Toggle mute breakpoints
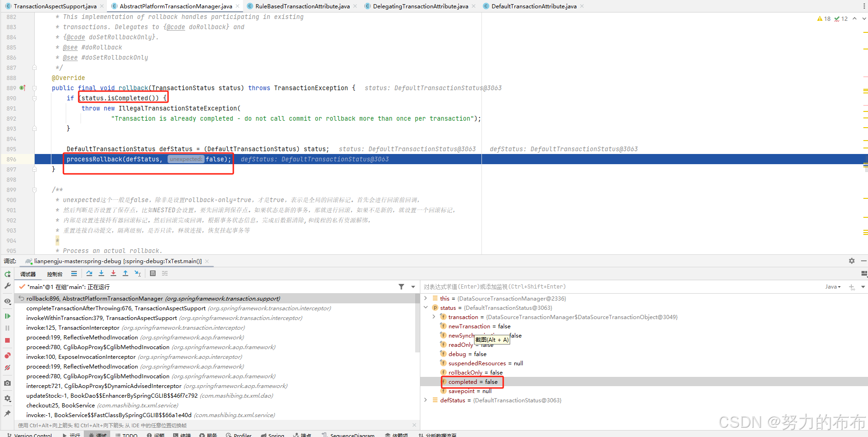This screenshot has width=868, height=437. point(7,368)
